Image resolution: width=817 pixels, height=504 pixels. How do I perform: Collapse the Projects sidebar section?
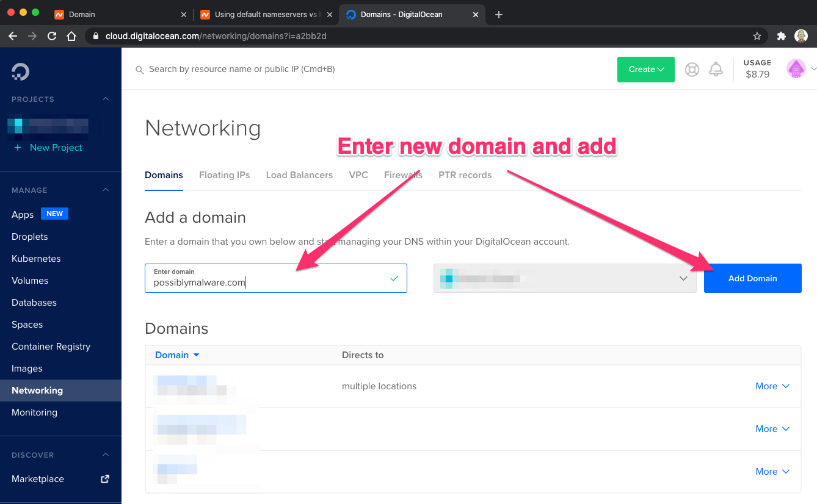[x=106, y=99]
